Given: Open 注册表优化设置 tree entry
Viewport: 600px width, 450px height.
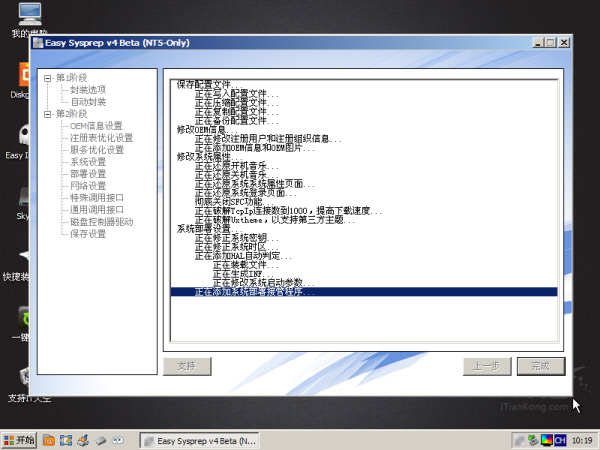Looking at the screenshot, I should (101, 138).
